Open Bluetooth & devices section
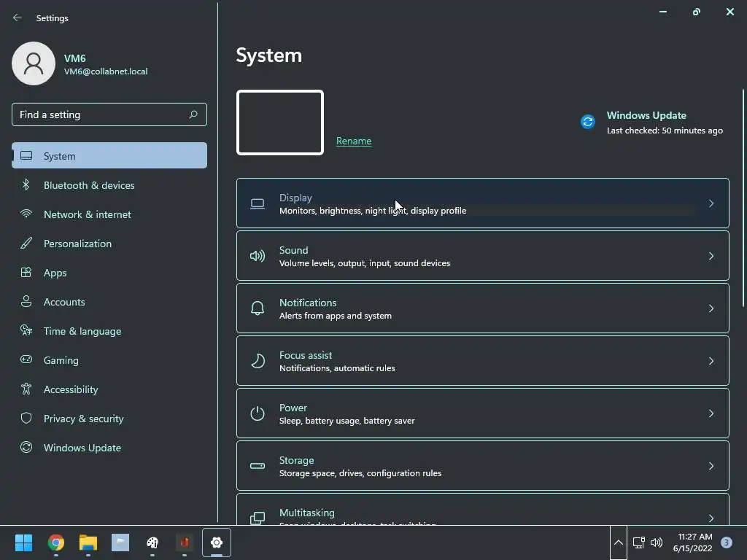 tap(109, 185)
